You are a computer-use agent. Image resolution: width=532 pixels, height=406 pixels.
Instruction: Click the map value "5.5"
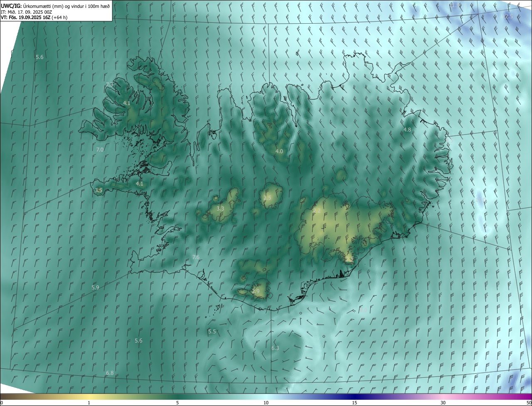tap(212, 332)
